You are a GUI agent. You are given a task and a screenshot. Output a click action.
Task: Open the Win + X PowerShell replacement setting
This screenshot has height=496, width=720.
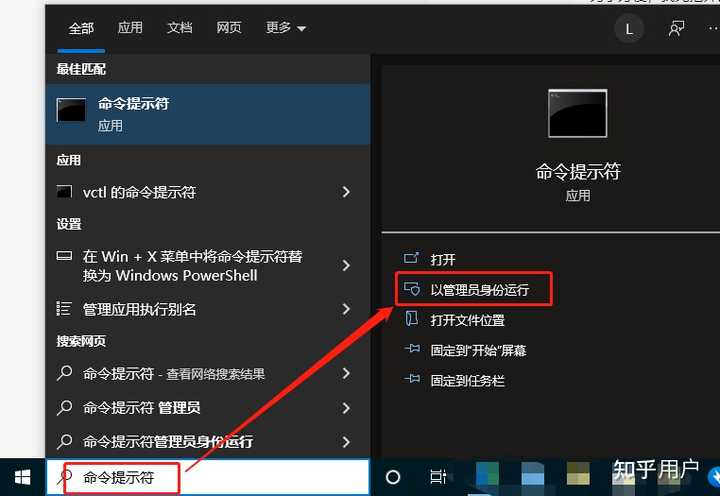tap(208, 265)
